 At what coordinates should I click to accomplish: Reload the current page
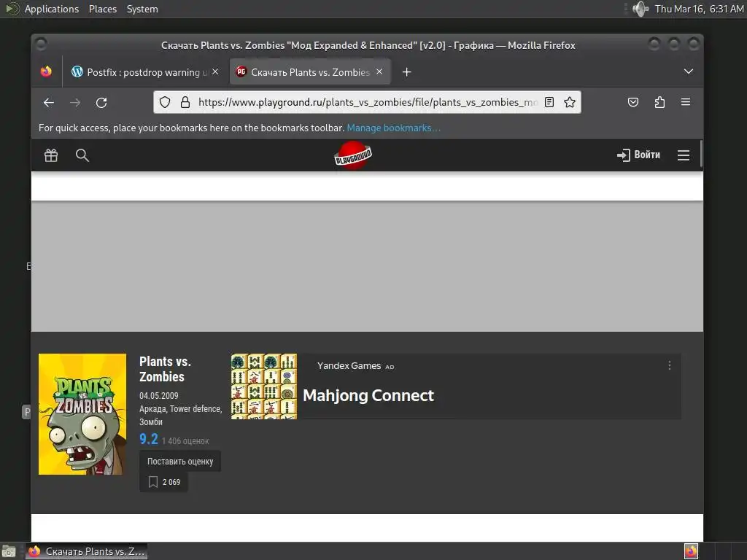(101, 102)
